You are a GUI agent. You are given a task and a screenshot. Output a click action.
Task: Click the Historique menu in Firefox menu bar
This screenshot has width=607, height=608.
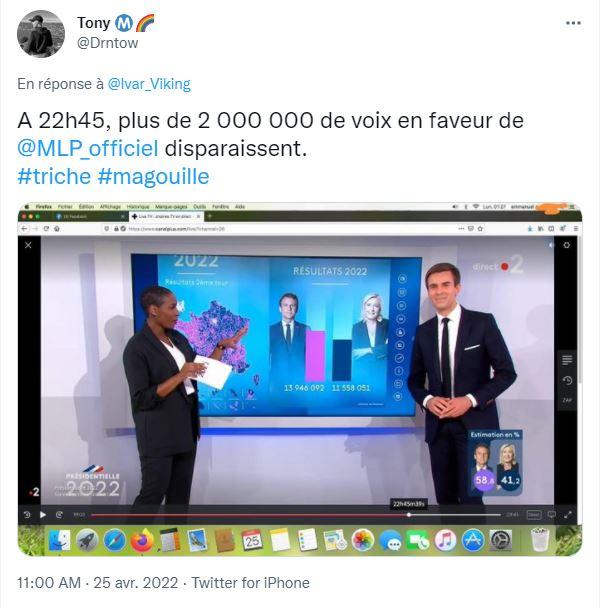(x=138, y=207)
